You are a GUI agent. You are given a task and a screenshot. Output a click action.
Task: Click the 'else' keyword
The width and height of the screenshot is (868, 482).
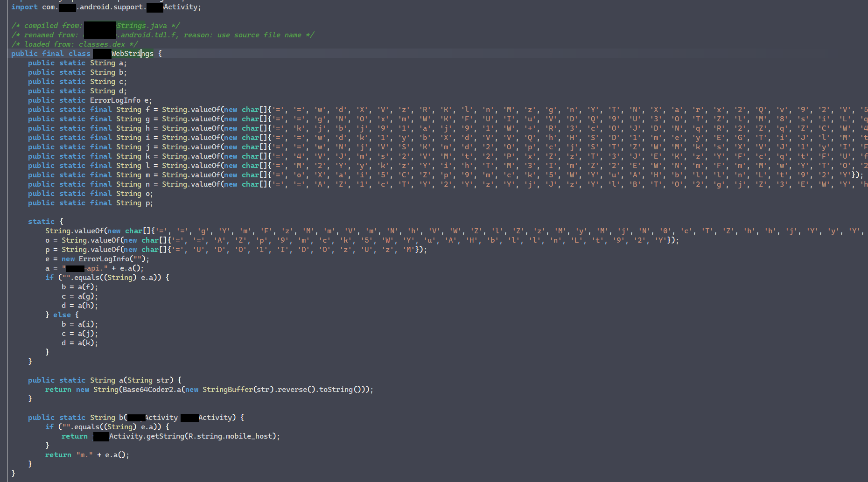click(62, 315)
